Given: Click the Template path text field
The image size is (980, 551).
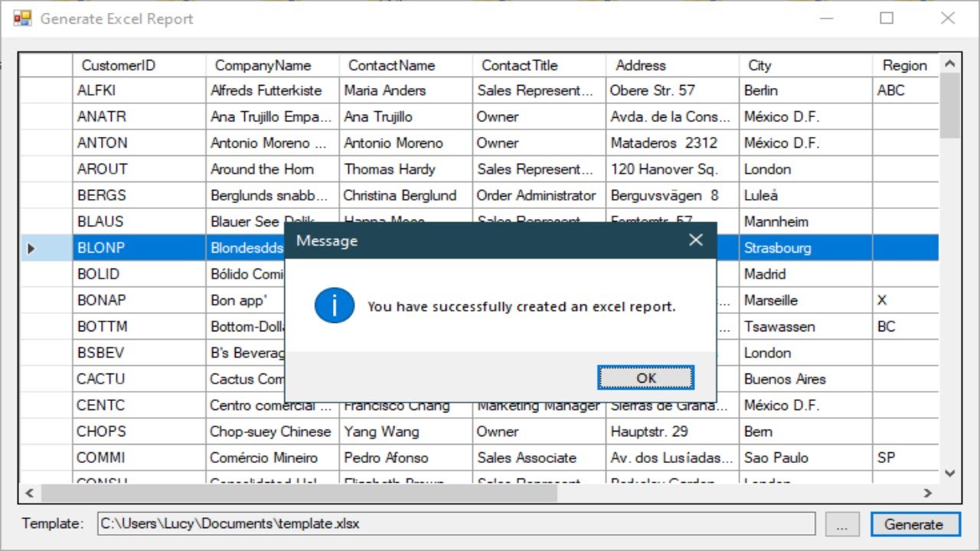Looking at the screenshot, I should click(x=456, y=524).
